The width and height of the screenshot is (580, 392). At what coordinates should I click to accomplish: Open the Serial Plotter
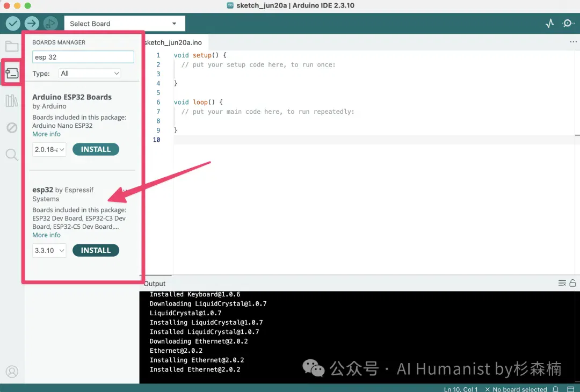pyautogui.click(x=550, y=23)
